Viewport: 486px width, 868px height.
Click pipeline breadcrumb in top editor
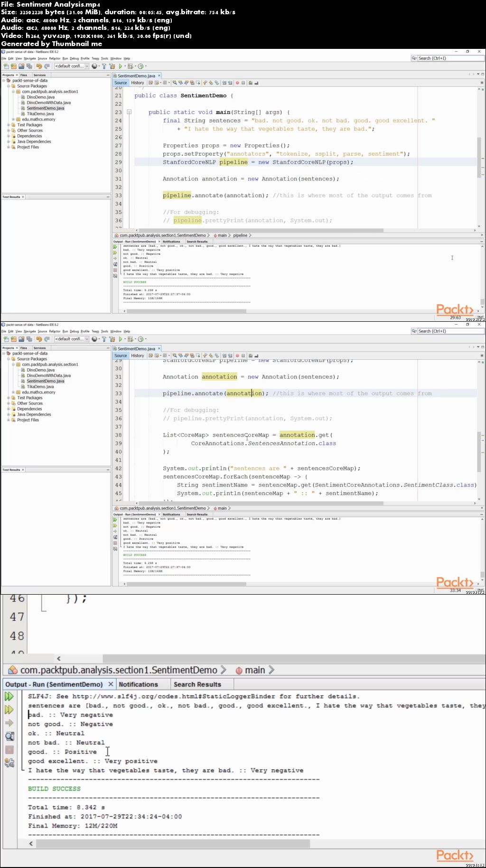240,235
